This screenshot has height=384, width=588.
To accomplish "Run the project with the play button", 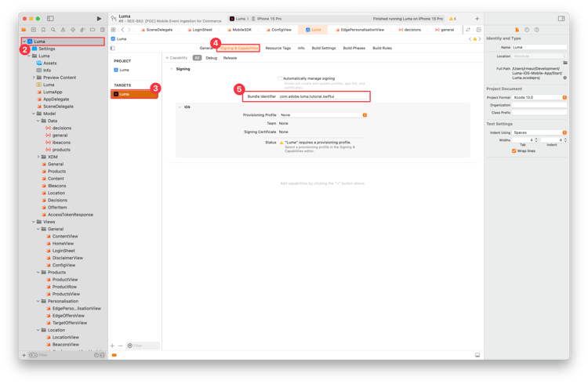I will 99,18.
